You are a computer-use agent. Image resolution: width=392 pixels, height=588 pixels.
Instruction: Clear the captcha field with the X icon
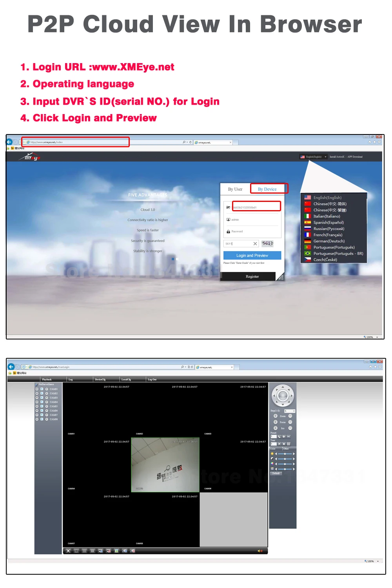click(255, 243)
